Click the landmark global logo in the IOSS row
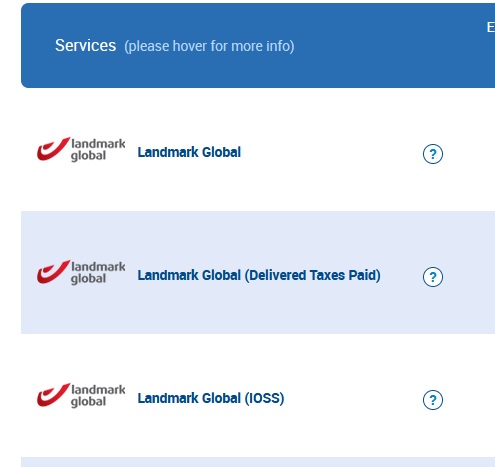Viewport: 495px width, 467px height. pos(81,395)
